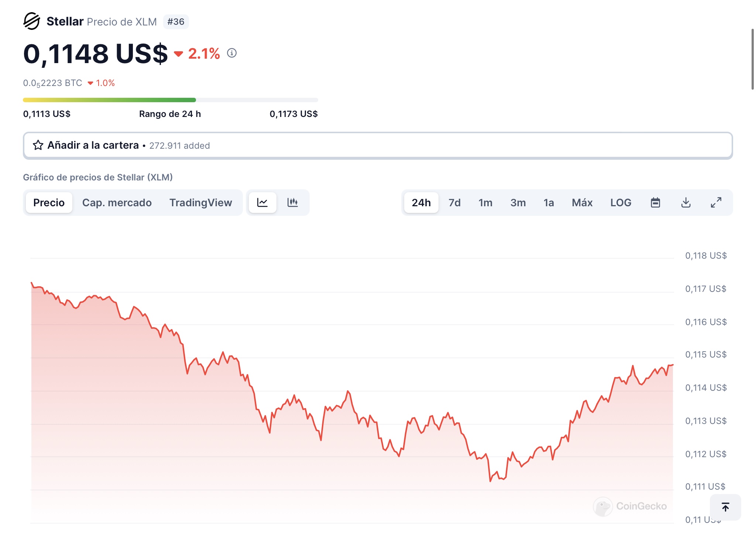Switch to line chart view icon
Image resolution: width=756 pixels, height=535 pixels.
(x=262, y=203)
